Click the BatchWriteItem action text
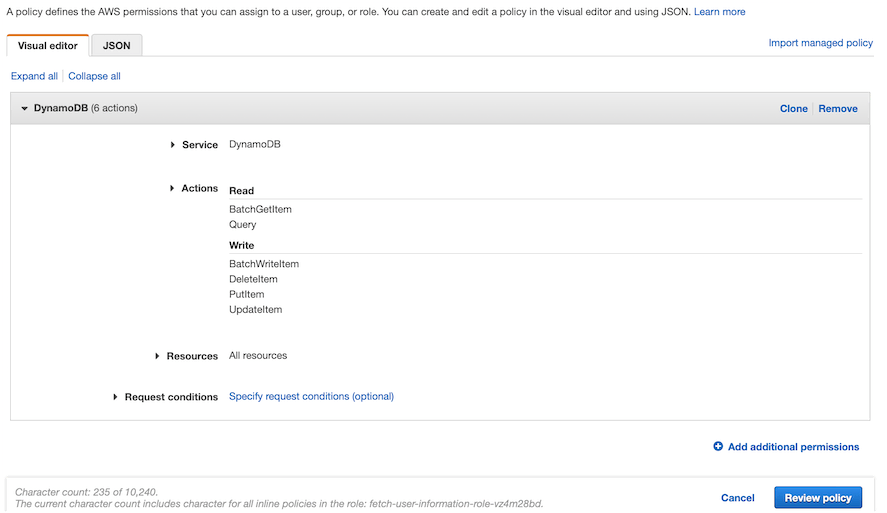This screenshot has width=887, height=513. tap(264, 264)
